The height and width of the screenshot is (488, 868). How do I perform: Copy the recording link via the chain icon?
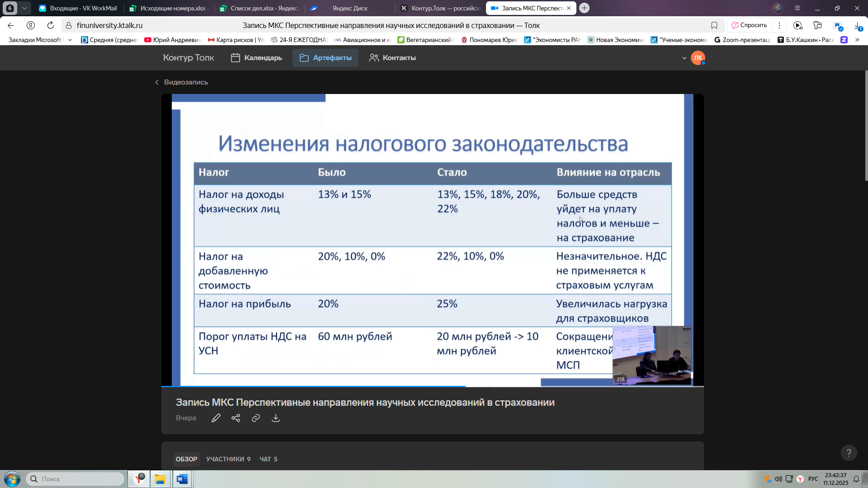[256, 418]
